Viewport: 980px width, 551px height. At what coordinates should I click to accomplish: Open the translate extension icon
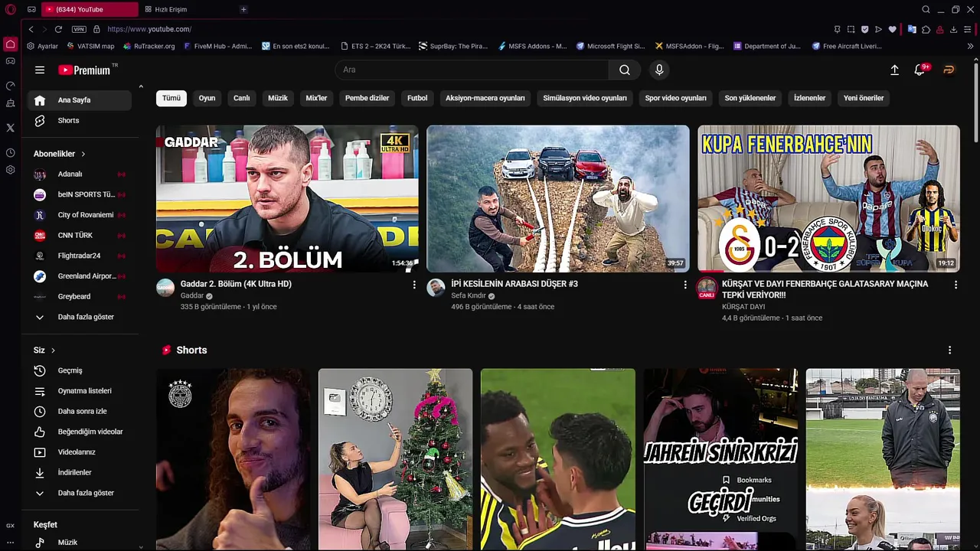pos(912,29)
